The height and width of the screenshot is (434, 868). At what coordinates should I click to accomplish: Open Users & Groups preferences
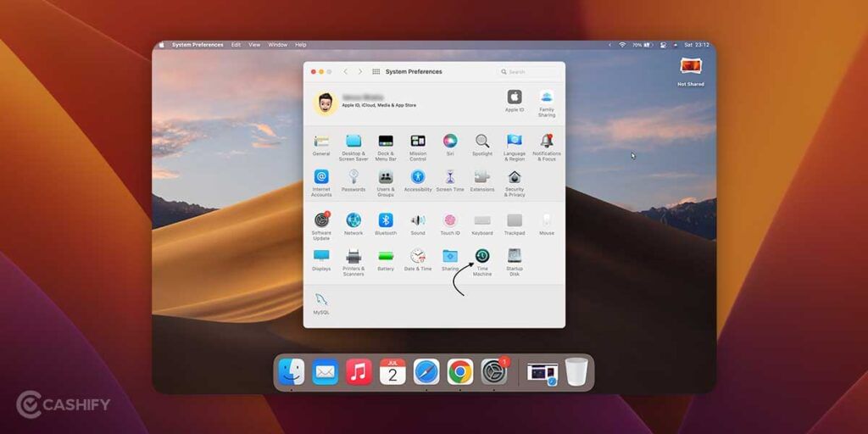[x=386, y=183]
